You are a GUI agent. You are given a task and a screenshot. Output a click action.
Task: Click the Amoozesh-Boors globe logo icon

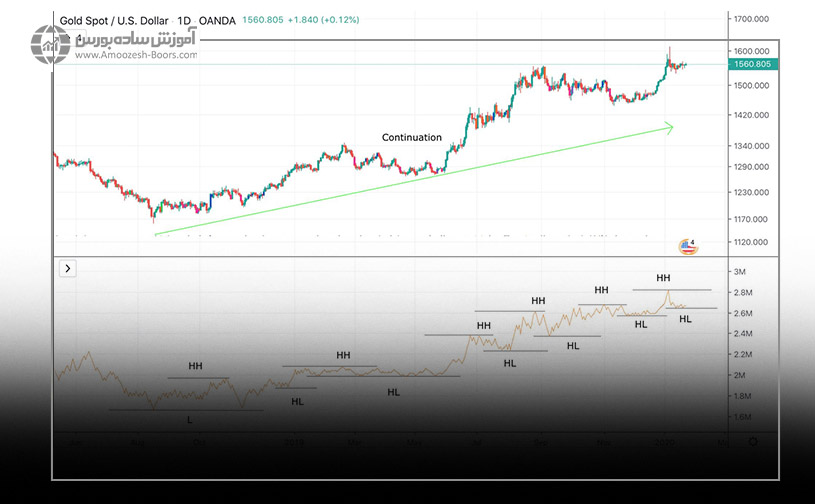coord(49,45)
